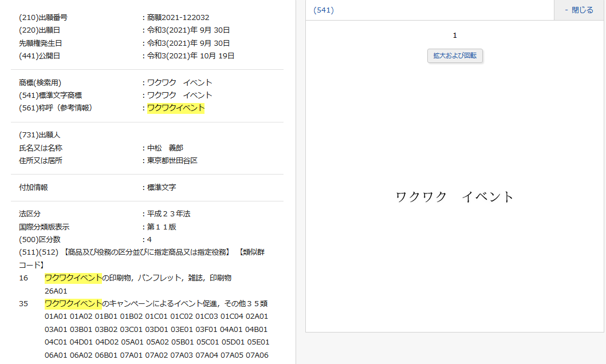Click the (541) heading link
Viewport: 606px width, 364px height.
(324, 10)
